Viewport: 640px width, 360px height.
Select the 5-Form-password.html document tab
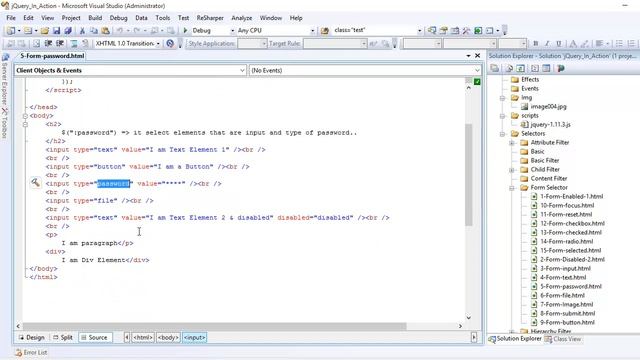pos(52,56)
